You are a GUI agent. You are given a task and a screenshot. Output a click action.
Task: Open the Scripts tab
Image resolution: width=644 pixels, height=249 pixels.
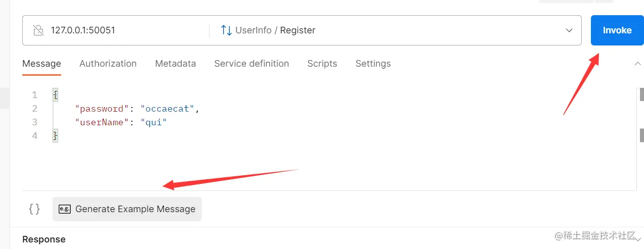coord(322,64)
